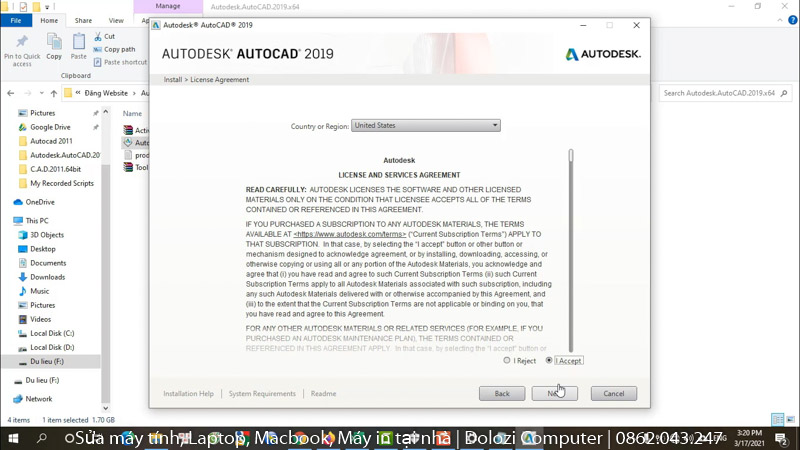Open Music under This PC

[39, 291]
